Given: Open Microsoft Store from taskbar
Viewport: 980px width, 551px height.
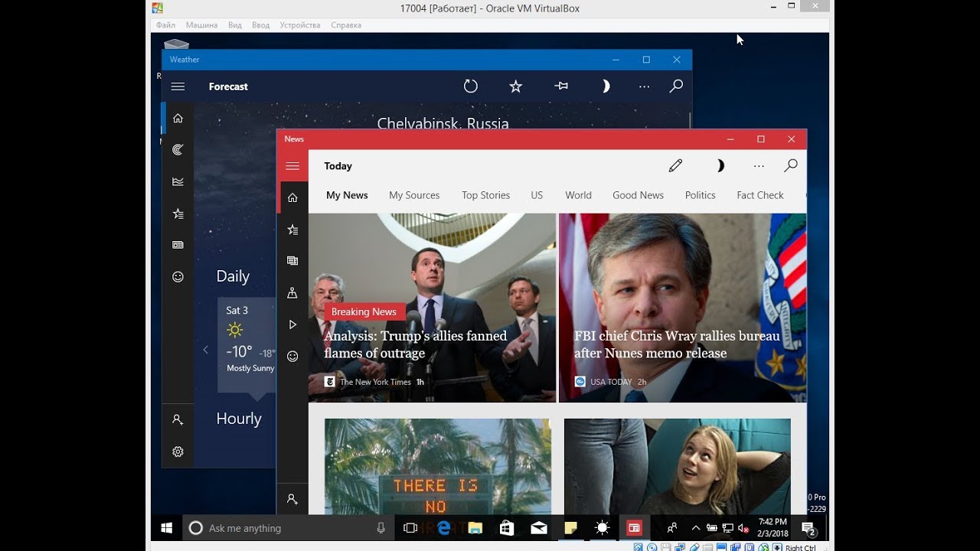Looking at the screenshot, I should 506,528.
